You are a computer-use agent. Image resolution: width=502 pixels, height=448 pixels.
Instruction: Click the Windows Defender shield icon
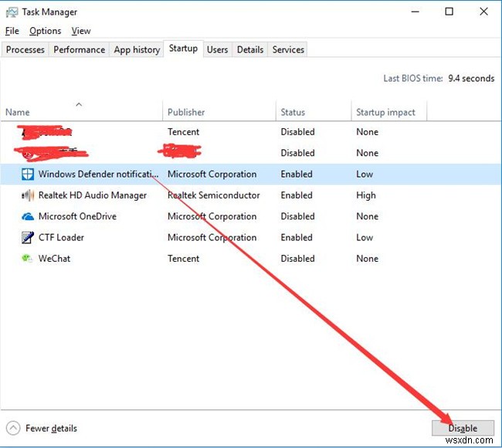27,175
